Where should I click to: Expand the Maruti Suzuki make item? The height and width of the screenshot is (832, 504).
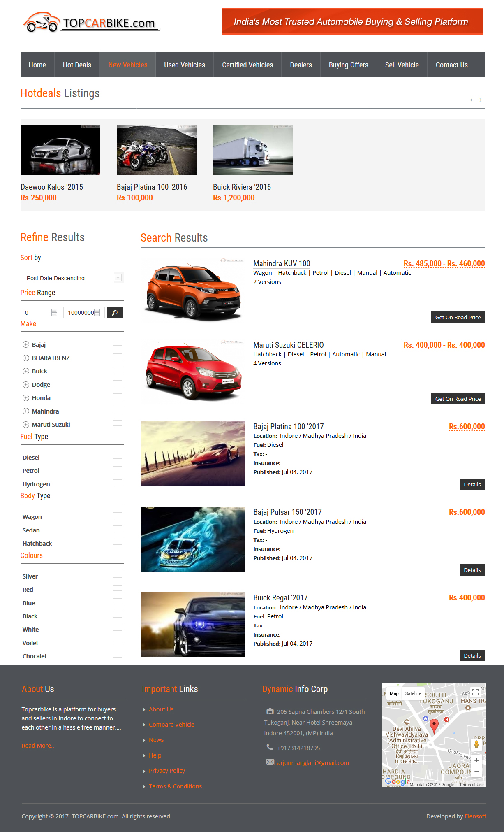point(26,425)
